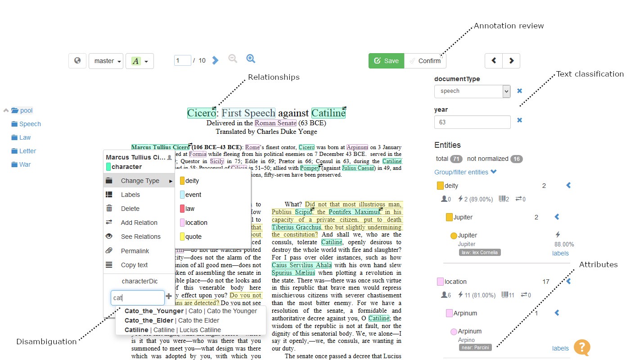
Task: Select Permalink menu item
Action: (x=139, y=251)
